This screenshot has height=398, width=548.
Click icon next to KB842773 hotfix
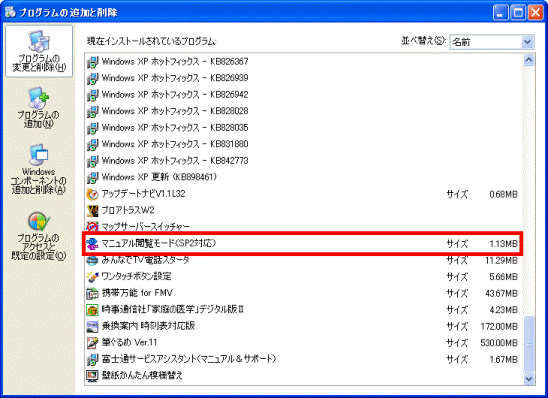pyautogui.click(x=92, y=161)
